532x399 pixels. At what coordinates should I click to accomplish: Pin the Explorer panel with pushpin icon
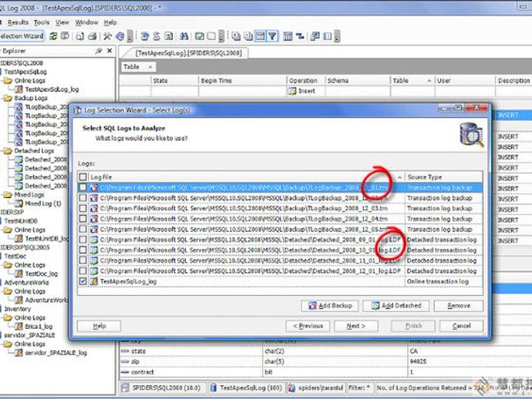[99, 51]
